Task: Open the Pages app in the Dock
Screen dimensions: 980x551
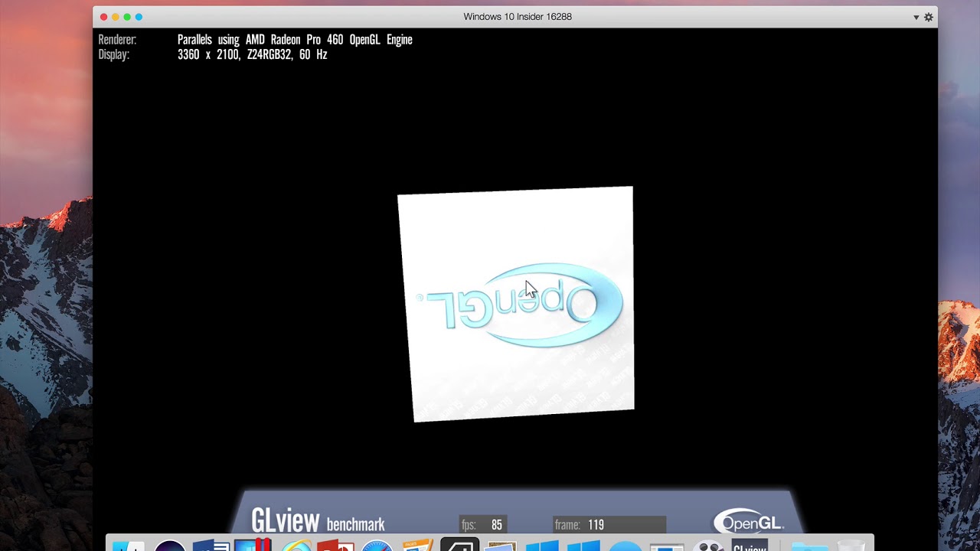Action: point(418,545)
